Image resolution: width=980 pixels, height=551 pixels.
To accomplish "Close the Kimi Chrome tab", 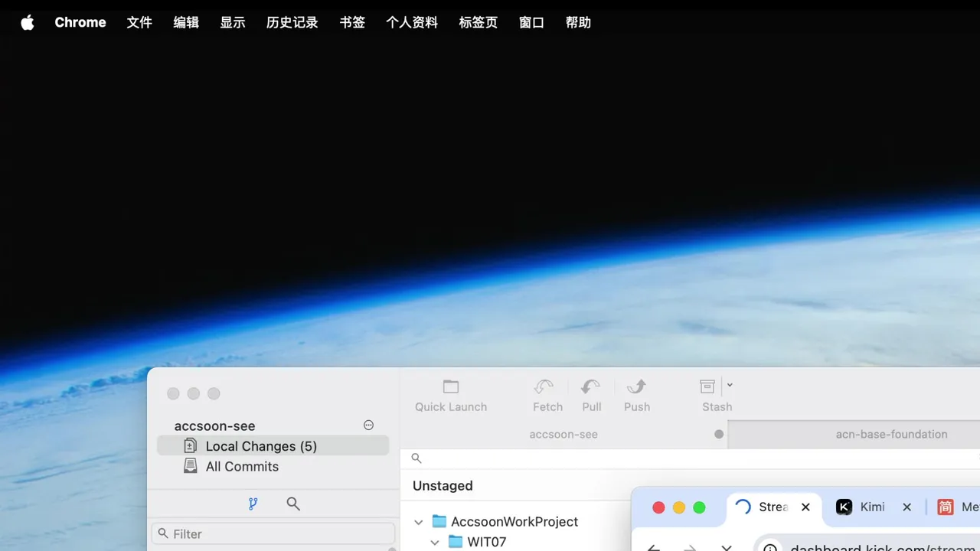I will pyautogui.click(x=906, y=507).
